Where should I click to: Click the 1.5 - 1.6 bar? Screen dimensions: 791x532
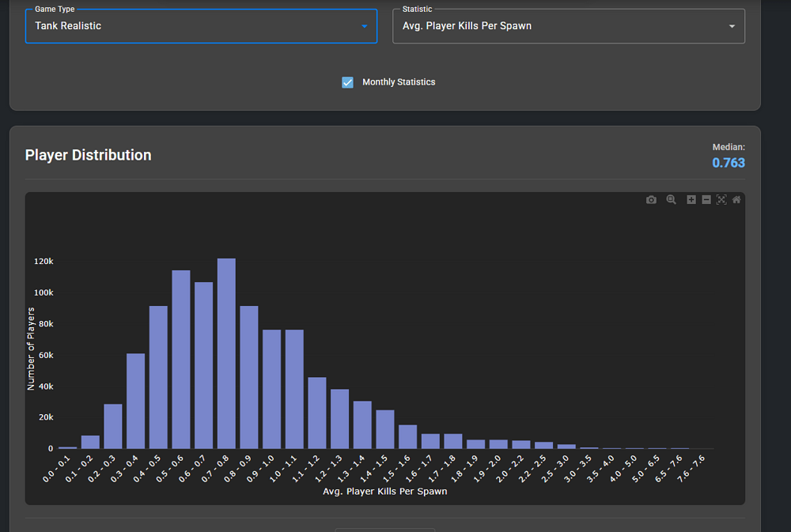coord(408,436)
